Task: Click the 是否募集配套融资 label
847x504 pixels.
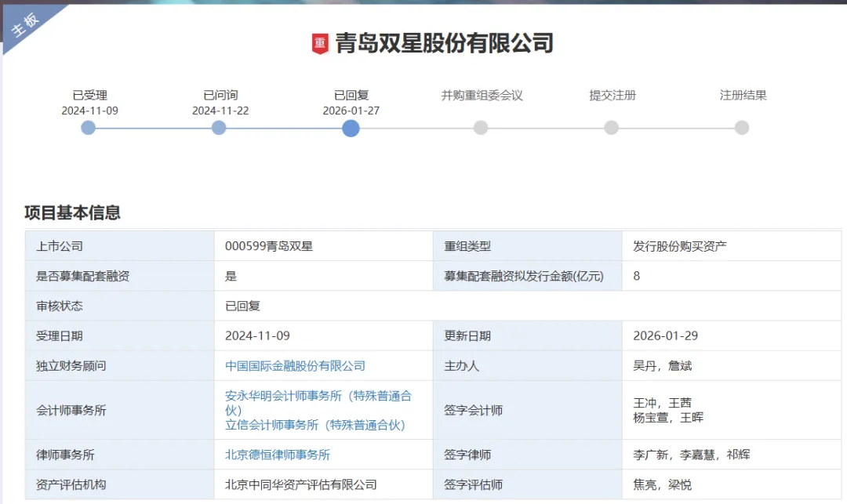Action: [82, 276]
